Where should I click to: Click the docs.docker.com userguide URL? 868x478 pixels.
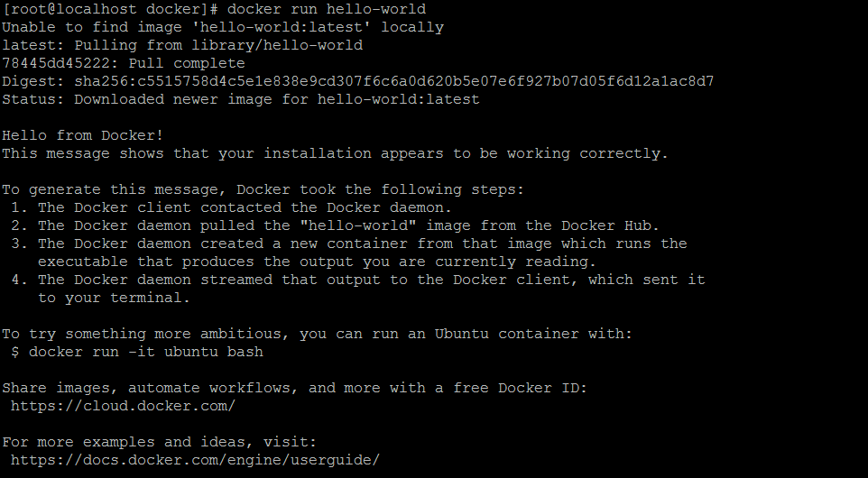[x=195, y=460]
